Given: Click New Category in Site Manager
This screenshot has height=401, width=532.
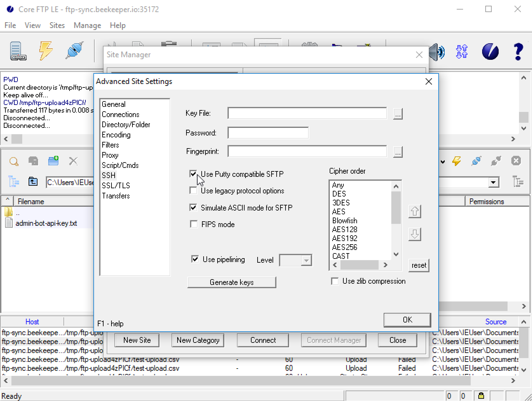Looking at the screenshot, I should [198, 340].
